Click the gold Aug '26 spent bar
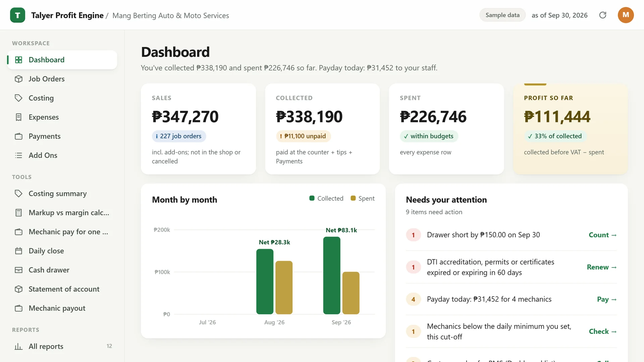 tap(284, 288)
